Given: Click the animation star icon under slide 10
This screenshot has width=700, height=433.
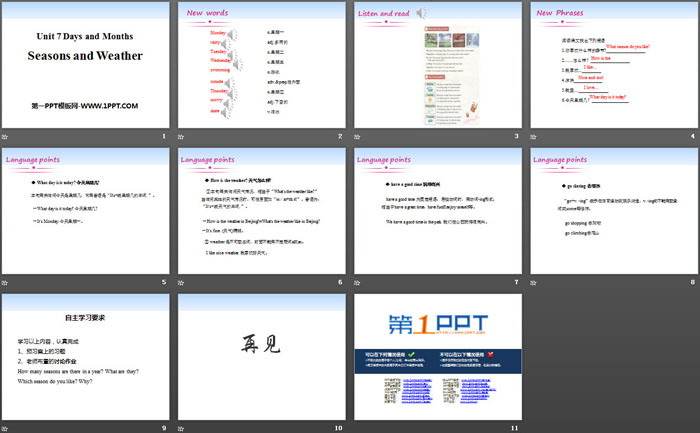Looking at the screenshot, I should (x=181, y=429).
